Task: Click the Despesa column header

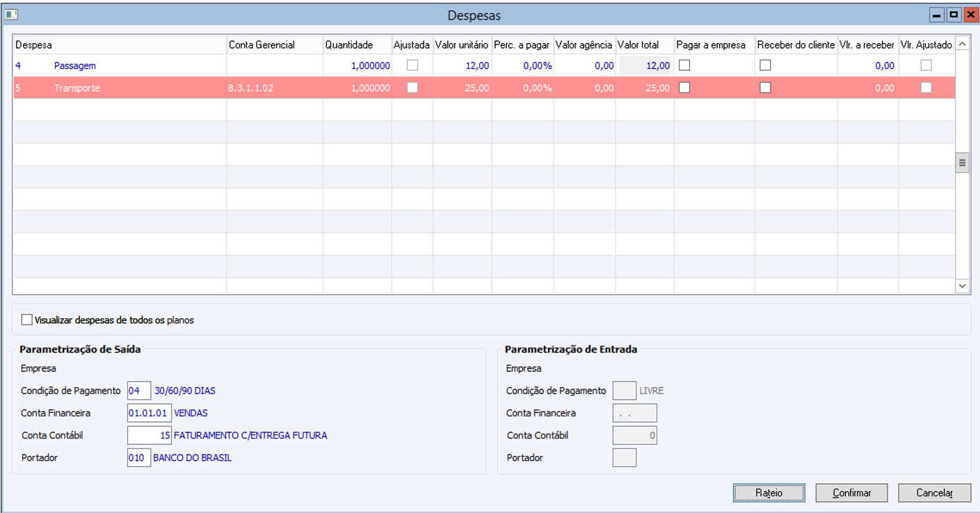Action: click(x=120, y=44)
